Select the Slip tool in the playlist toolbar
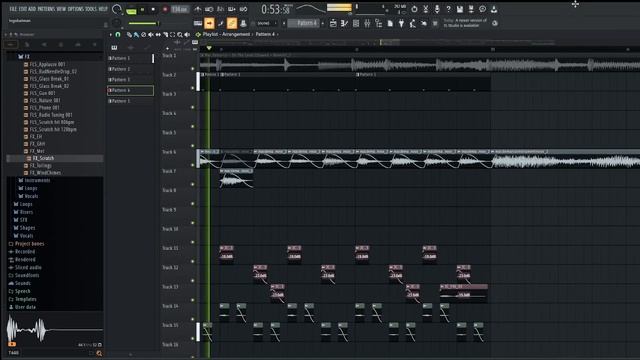 pyautogui.click(x=158, y=35)
